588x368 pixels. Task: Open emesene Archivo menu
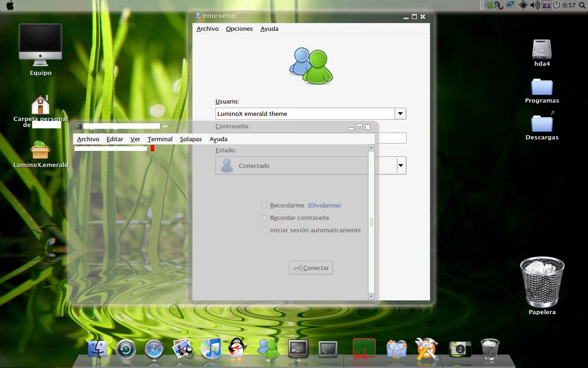click(208, 29)
